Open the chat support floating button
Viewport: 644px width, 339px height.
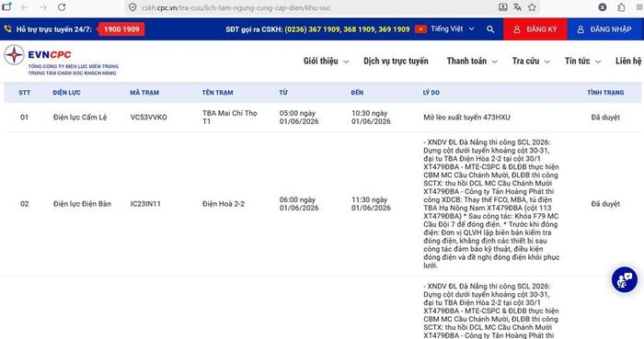[x=625, y=280]
